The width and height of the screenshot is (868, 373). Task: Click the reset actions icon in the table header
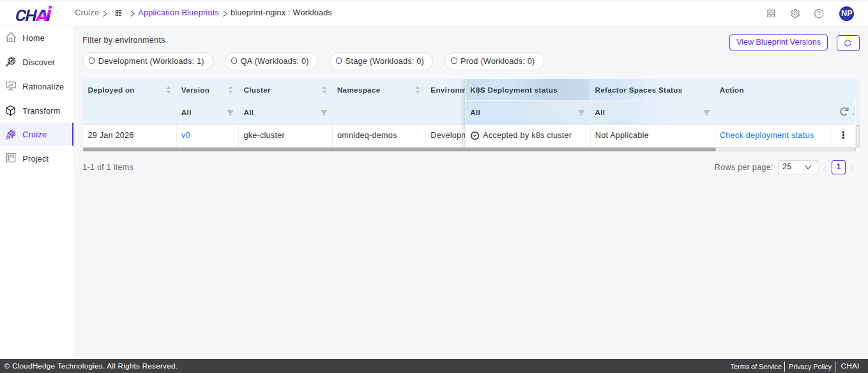pyautogui.click(x=843, y=110)
